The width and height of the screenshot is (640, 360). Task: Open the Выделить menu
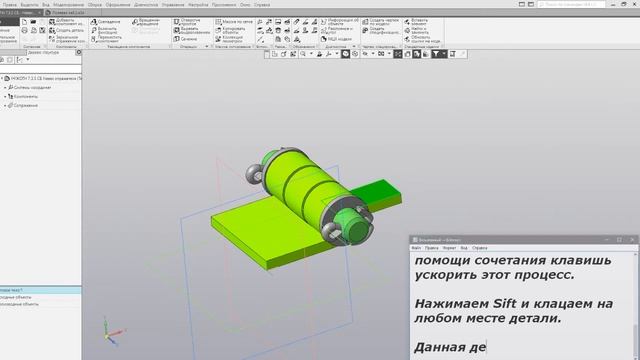[x=29, y=5]
